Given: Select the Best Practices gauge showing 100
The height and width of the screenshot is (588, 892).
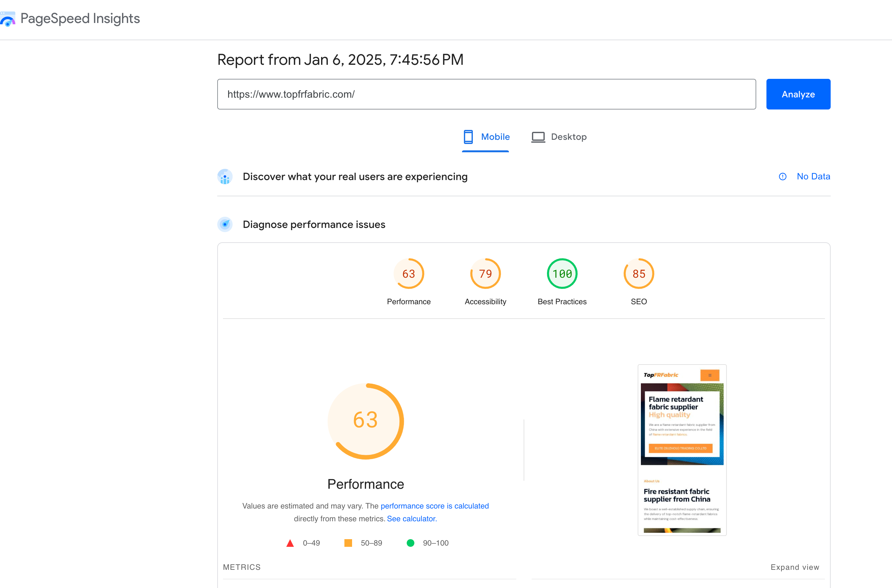Looking at the screenshot, I should 562,274.
